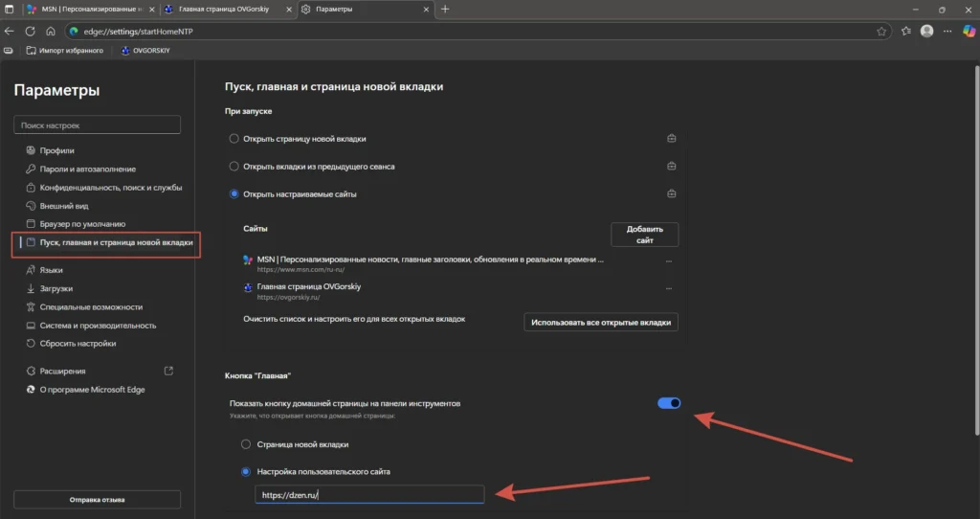Switch to the Параметры tab

365,10
